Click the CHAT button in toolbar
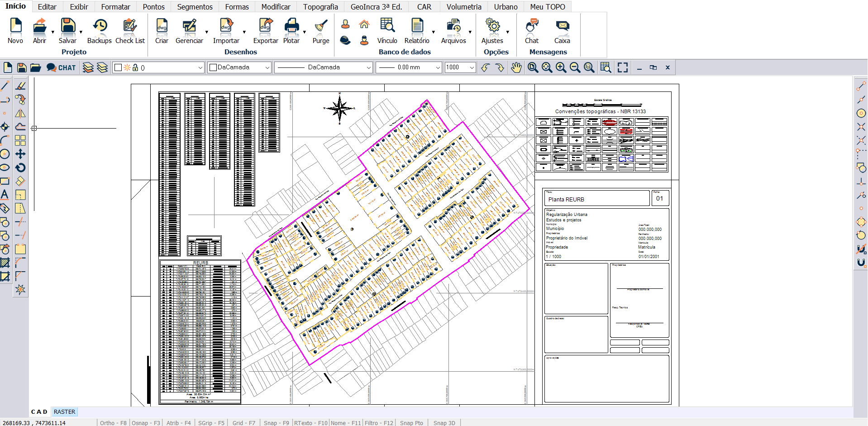 61,67
